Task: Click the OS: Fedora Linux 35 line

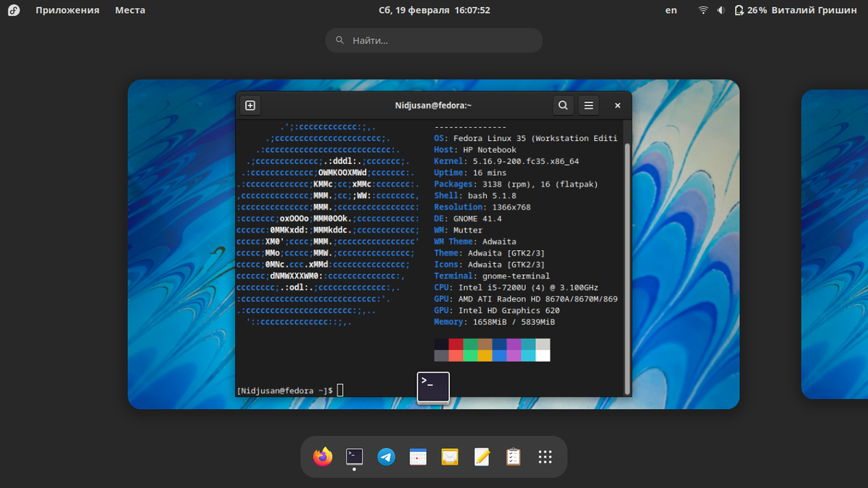Action: coord(526,138)
